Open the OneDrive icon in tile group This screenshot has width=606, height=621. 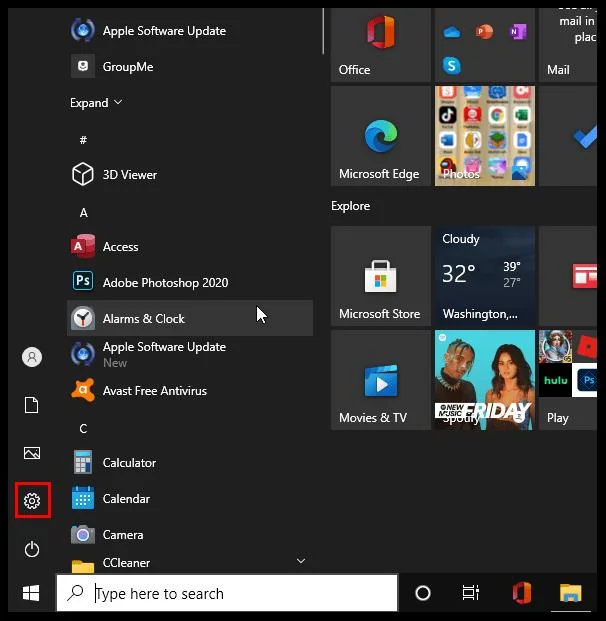[x=452, y=32]
